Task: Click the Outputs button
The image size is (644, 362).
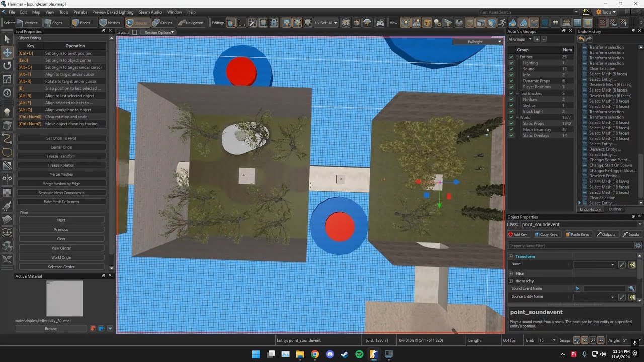Action: (606, 234)
